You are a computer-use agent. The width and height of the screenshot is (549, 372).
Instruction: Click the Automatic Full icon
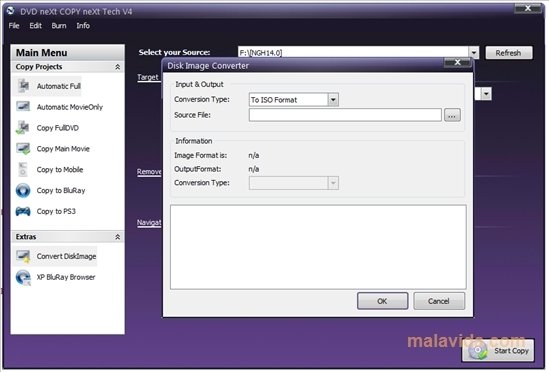[x=23, y=86]
